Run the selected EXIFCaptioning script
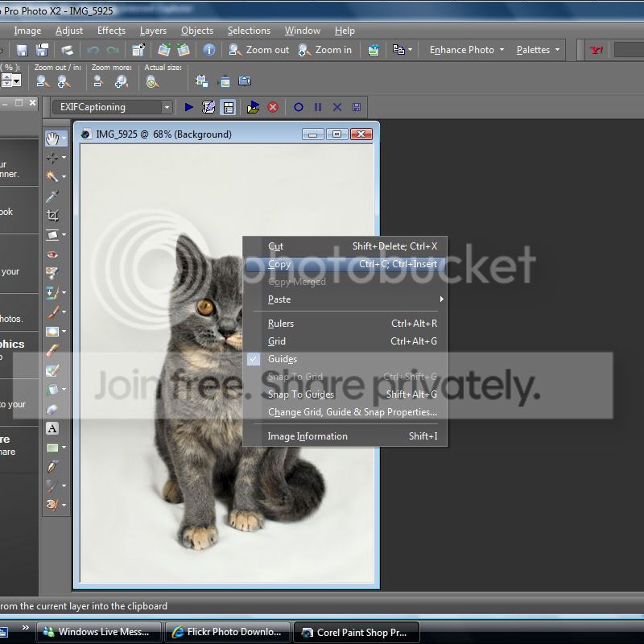The image size is (644, 644). (x=189, y=107)
